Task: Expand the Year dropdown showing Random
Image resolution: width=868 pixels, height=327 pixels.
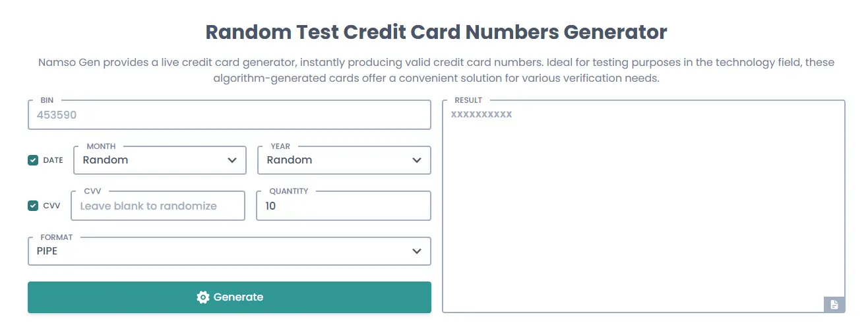Action: pyautogui.click(x=336, y=160)
